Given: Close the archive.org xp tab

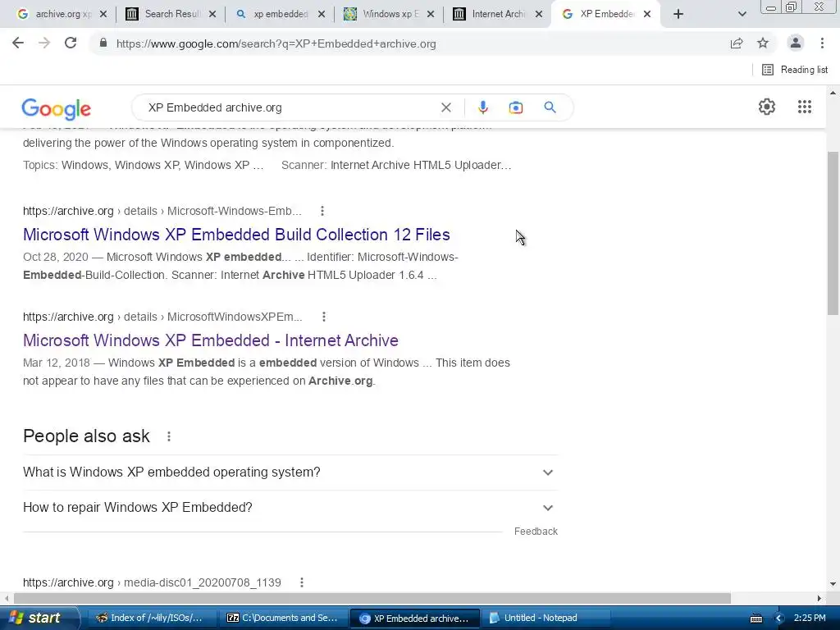Looking at the screenshot, I should pyautogui.click(x=103, y=15).
